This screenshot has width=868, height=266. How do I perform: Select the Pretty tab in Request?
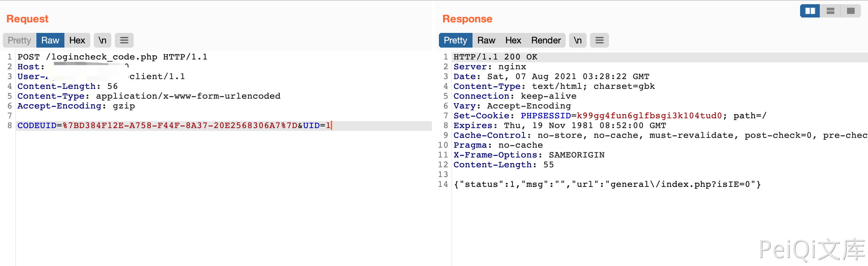coord(20,40)
